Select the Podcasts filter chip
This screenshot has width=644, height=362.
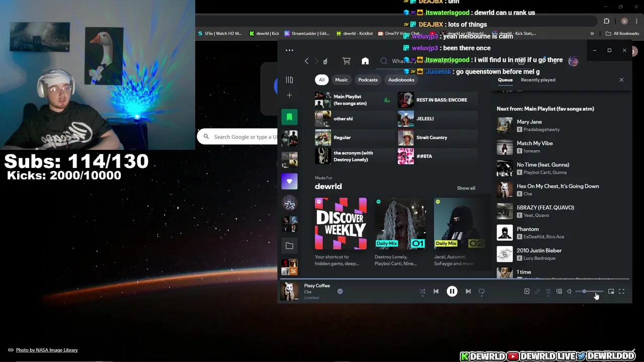coord(368,80)
